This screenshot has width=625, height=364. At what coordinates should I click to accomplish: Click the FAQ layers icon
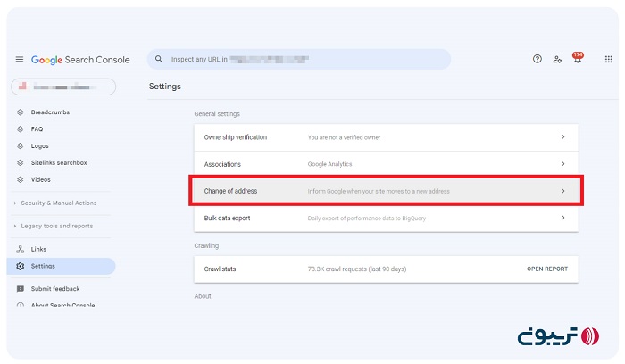click(21, 129)
